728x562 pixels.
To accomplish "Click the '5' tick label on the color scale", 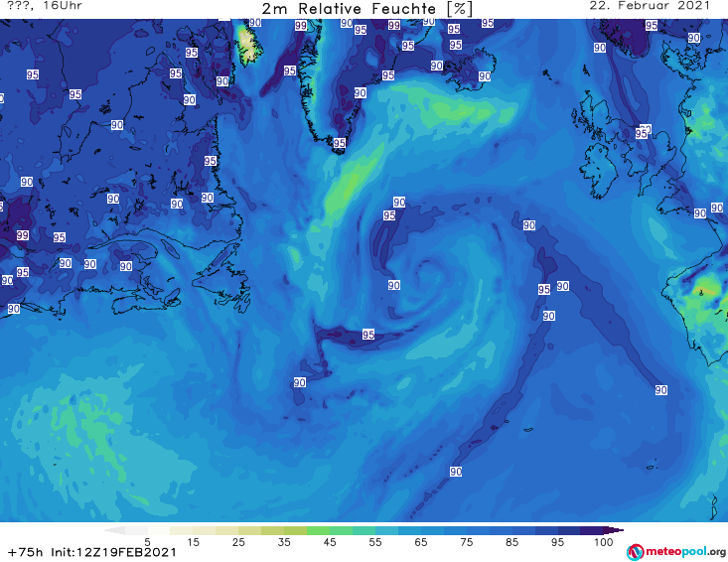I will click(x=147, y=541).
